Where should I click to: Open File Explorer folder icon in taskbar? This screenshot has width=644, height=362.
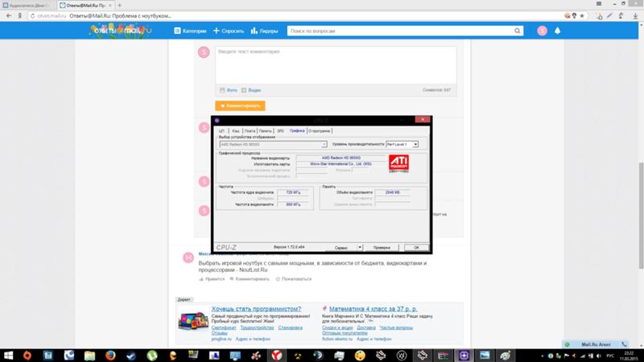pyautogui.click(x=89, y=356)
